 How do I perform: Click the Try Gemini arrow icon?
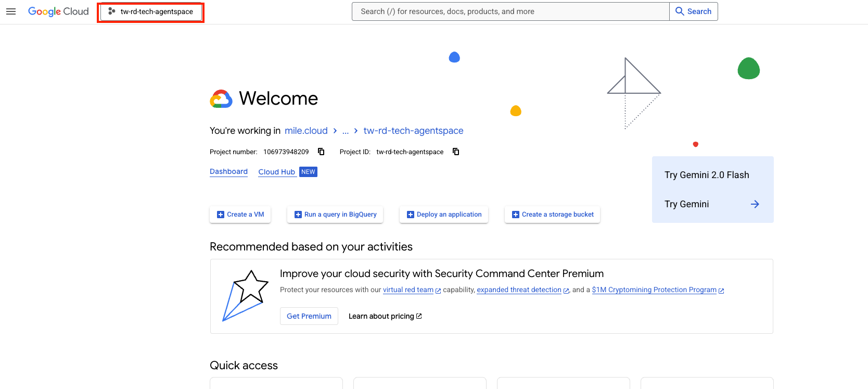pyautogui.click(x=755, y=204)
